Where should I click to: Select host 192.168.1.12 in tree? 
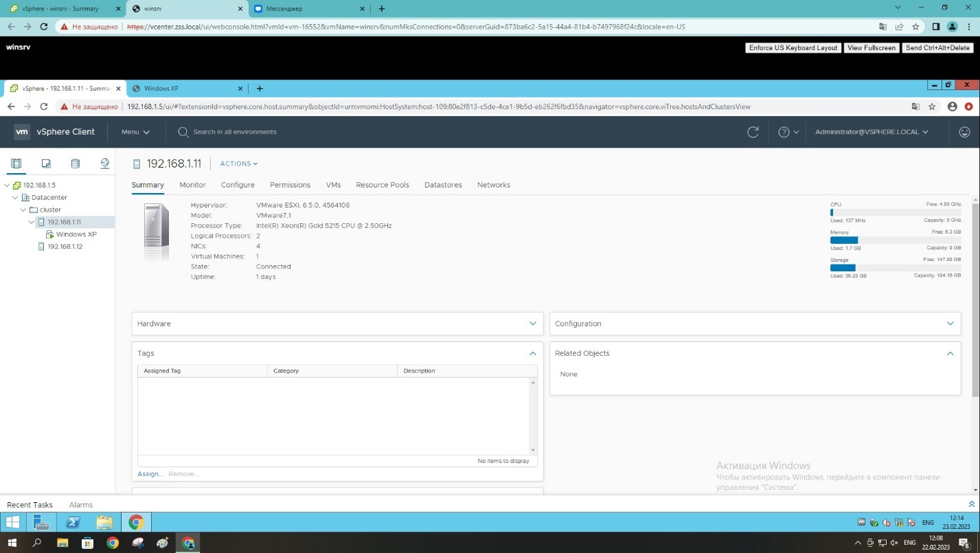coord(65,247)
